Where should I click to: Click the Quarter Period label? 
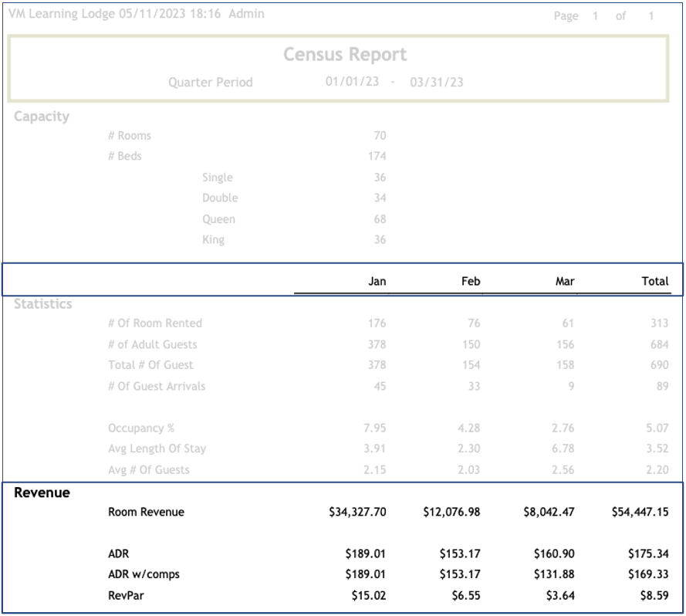(x=210, y=82)
